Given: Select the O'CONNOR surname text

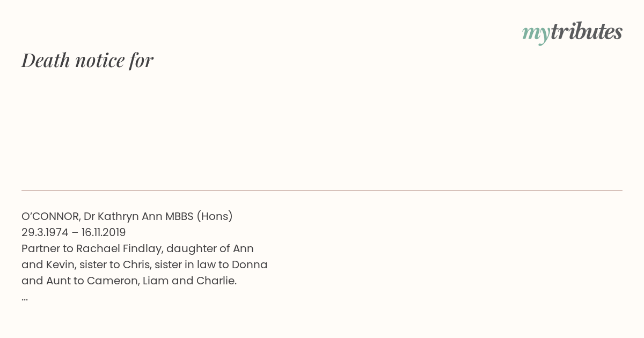Looking at the screenshot, I should point(50,216).
